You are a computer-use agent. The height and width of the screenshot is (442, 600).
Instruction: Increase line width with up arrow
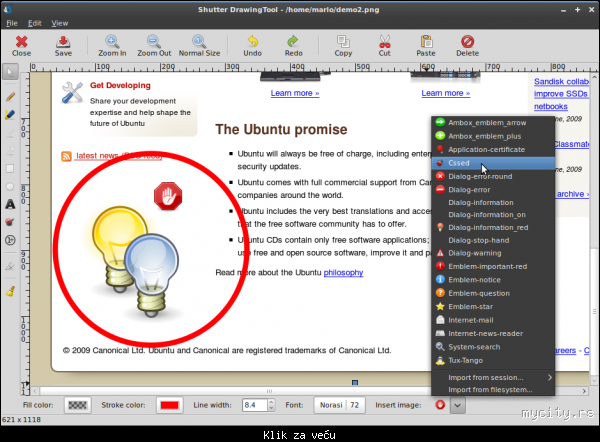point(271,401)
